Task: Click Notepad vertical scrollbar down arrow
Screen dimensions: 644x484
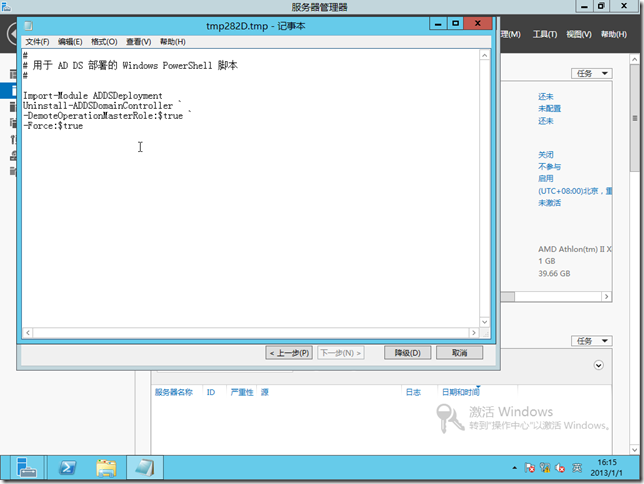Action: 485,322
